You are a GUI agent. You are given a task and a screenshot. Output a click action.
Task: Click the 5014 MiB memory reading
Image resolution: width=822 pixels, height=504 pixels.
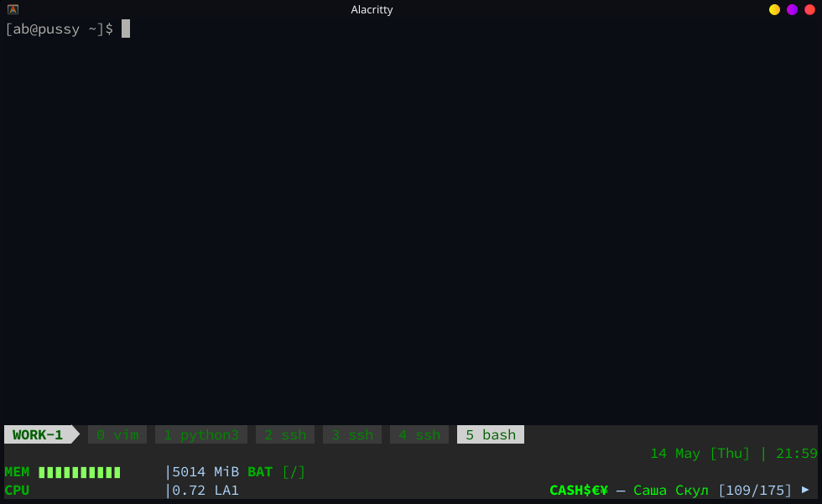pos(205,472)
